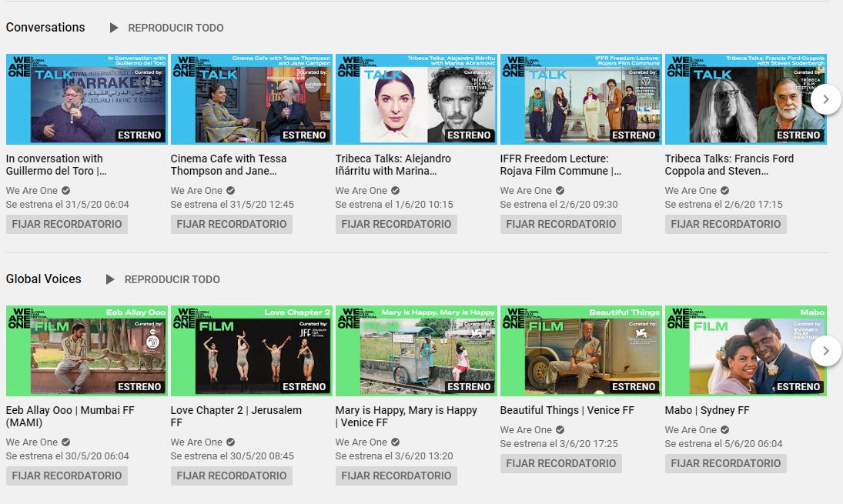Screen dimensions: 843x504
Task: Open title 'In conversation with Guillermo del Toro'
Action: 56,165
